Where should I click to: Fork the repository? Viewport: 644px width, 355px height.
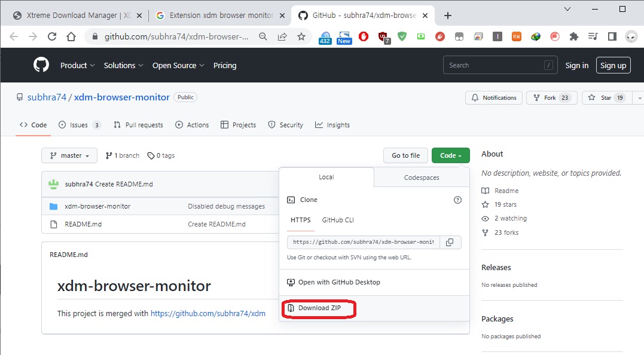click(x=551, y=97)
